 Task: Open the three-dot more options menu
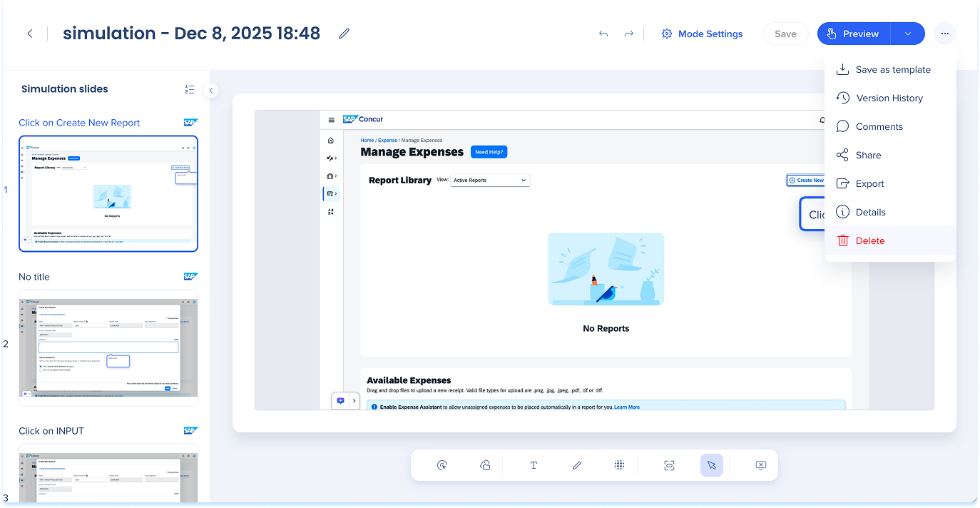944,34
